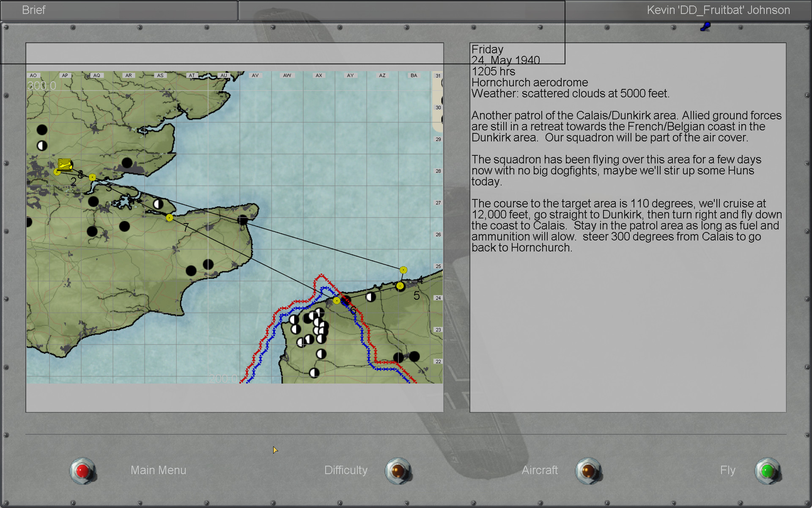Click the Fly text label
812x508 pixels.
[727, 470]
